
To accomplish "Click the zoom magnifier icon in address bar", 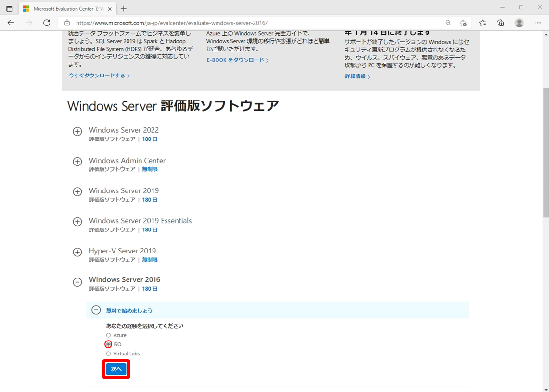I will point(448,23).
